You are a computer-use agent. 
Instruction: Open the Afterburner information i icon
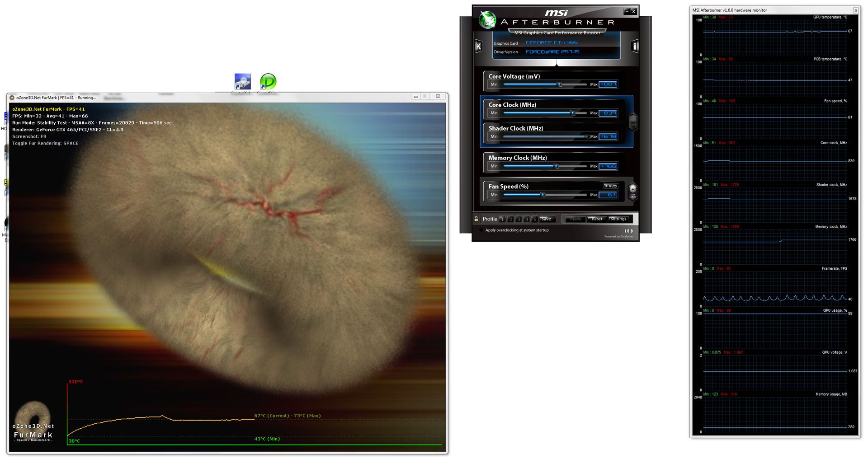(x=635, y=46)
